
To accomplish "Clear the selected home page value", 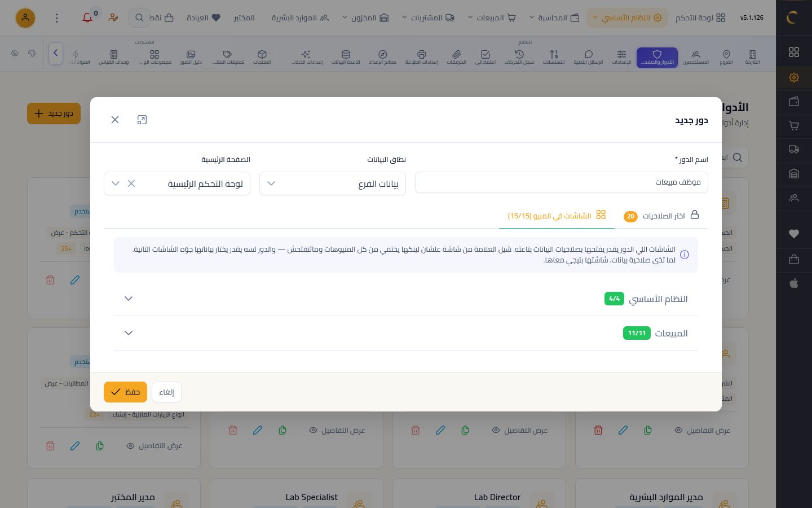I will [x=131, y=183].
